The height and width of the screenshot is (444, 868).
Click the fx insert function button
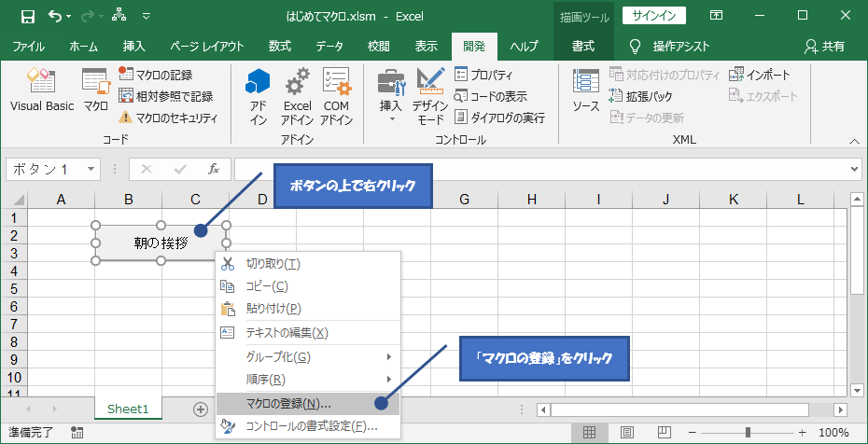214,169
